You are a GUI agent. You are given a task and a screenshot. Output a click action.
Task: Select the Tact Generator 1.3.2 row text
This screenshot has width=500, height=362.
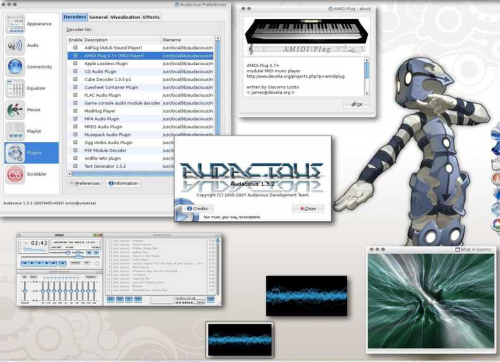click(105, 166)
